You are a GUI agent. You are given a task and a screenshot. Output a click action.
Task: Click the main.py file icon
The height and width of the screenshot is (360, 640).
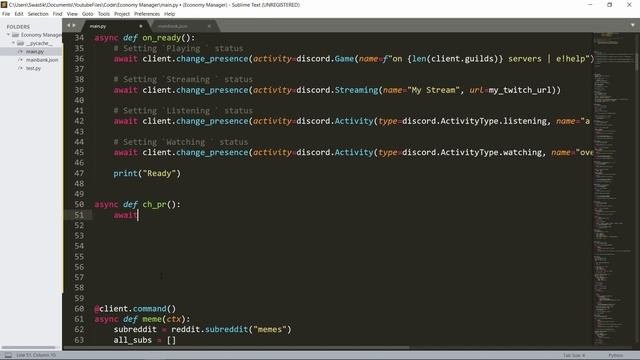[x=20, y=52]
